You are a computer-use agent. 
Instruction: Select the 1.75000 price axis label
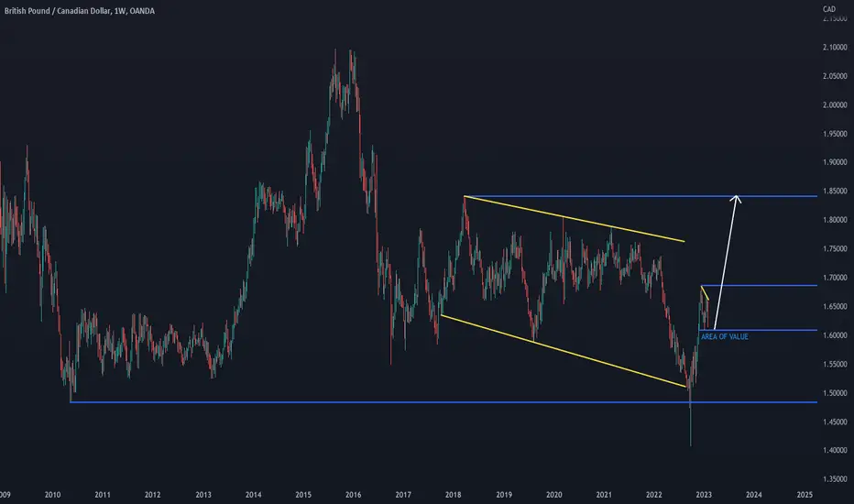[835, 249]
